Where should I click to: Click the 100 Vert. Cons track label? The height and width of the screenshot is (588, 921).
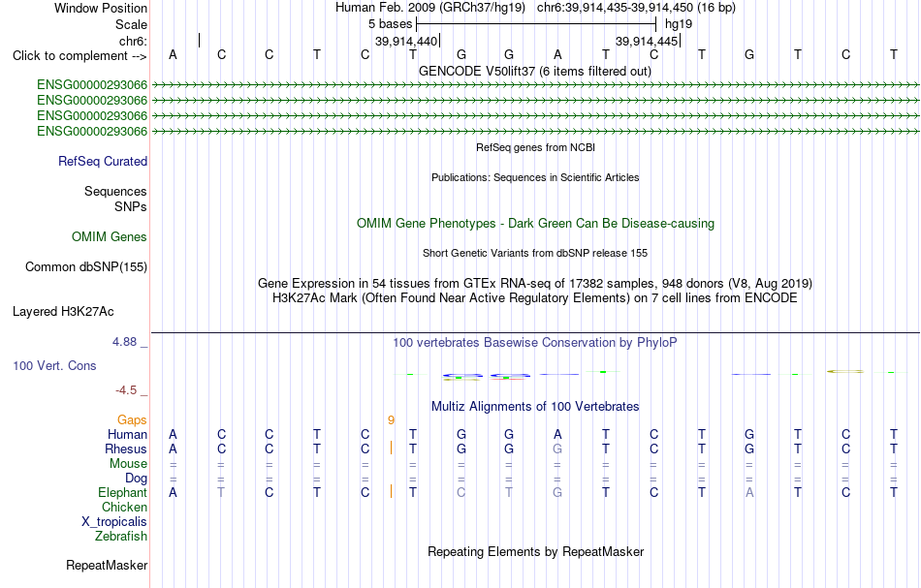tap(54, 365)
